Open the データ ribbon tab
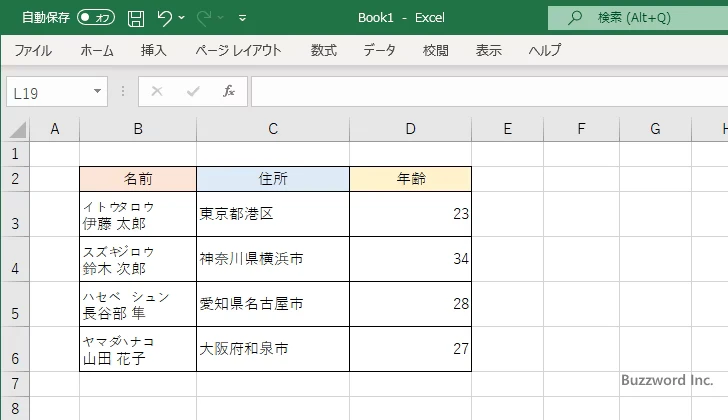 (x=379, y=50)
